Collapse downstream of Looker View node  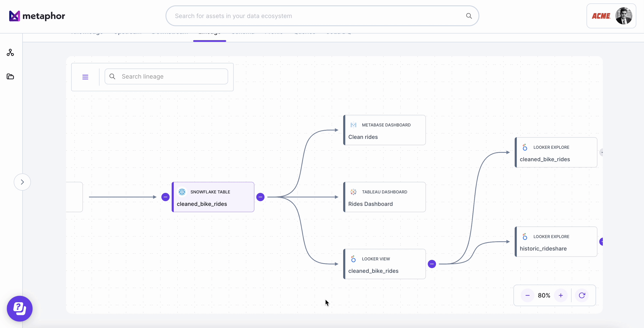pyautogui.click(x=432, y=264)
